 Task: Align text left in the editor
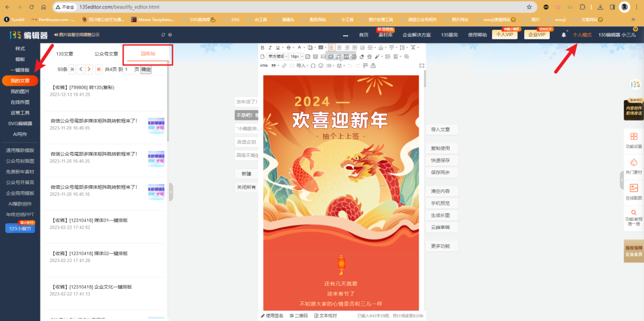coord(332,48)
